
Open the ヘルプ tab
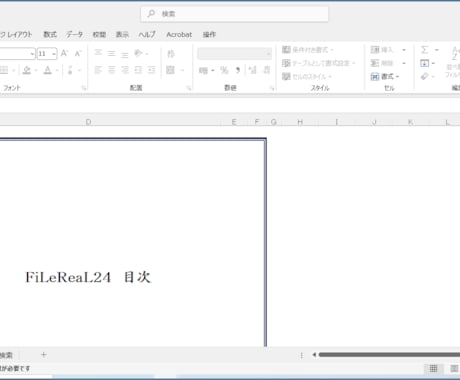[x=147, y=34]
